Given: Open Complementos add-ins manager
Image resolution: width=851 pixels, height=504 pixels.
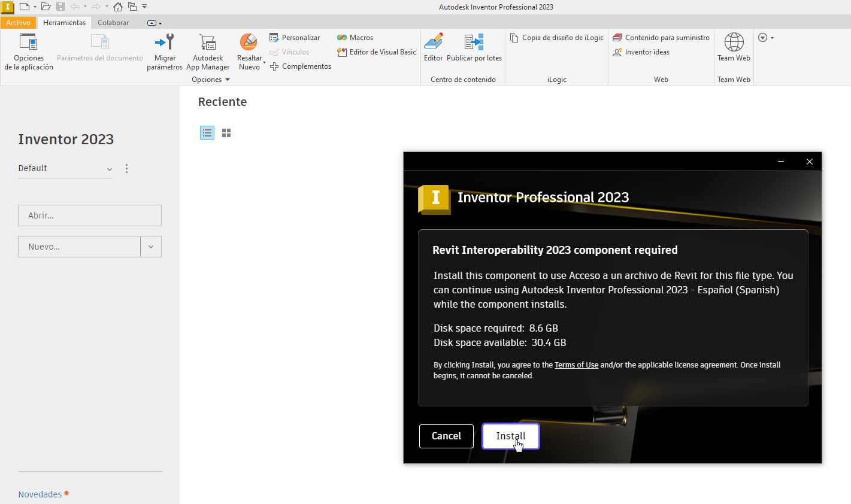Looking at the screenshot, I should coord(300,66).
